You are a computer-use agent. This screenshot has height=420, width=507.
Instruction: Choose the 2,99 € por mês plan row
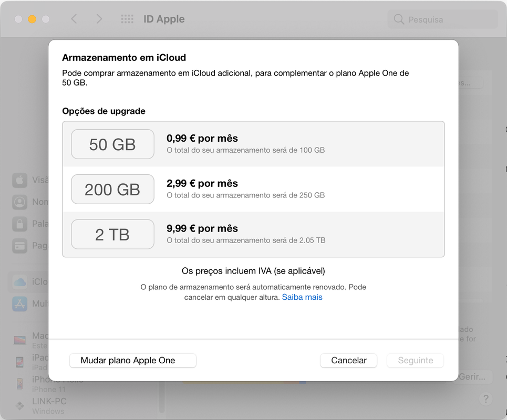click(x=253, y=190)
